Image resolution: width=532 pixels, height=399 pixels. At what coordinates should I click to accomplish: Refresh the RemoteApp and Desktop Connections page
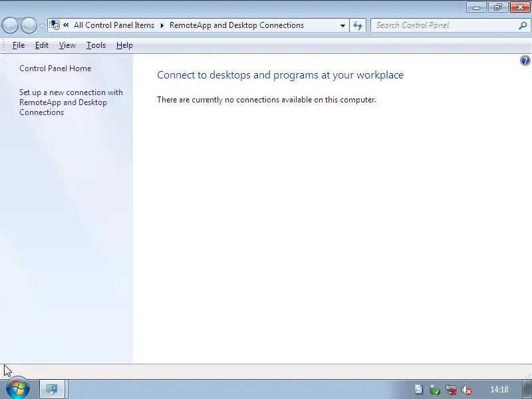coord(358,25)
